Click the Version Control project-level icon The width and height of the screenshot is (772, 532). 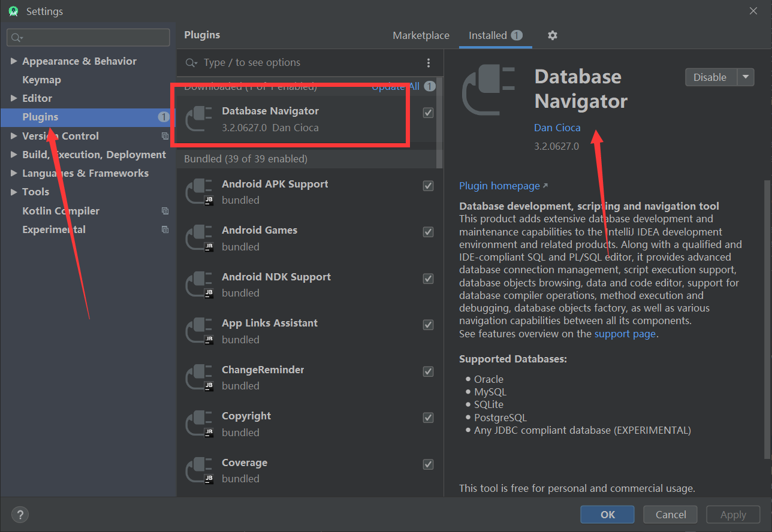pos(165,136)
